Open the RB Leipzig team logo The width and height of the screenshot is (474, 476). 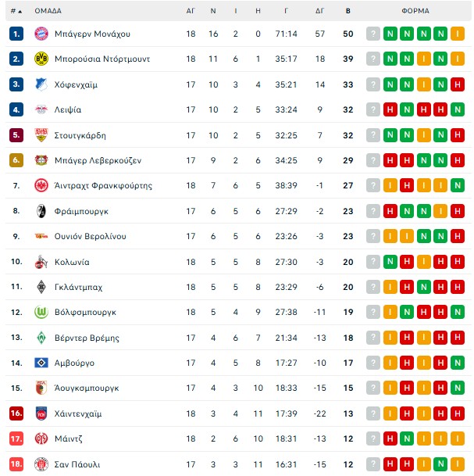pos(41,109)
